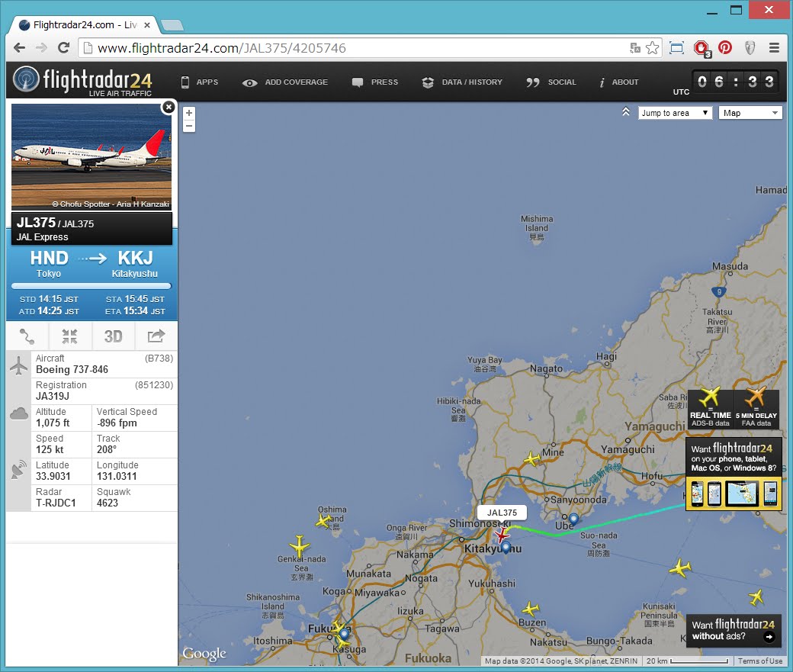Click the screen capture extension icon

[x=676, y=48]
